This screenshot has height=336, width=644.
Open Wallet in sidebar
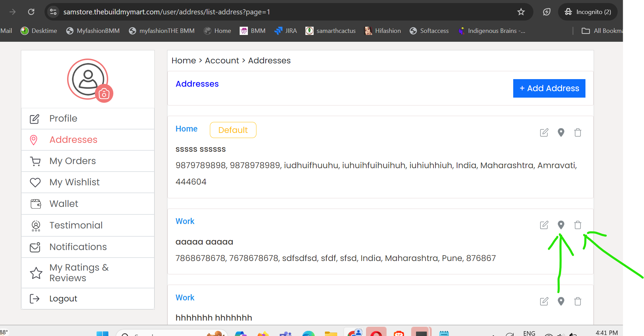tap(88, 204)
